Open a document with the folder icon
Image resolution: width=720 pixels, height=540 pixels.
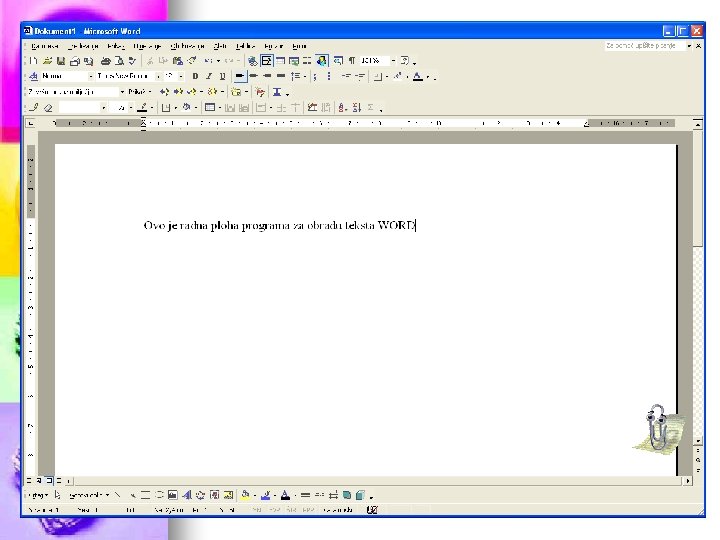(47, 61)
